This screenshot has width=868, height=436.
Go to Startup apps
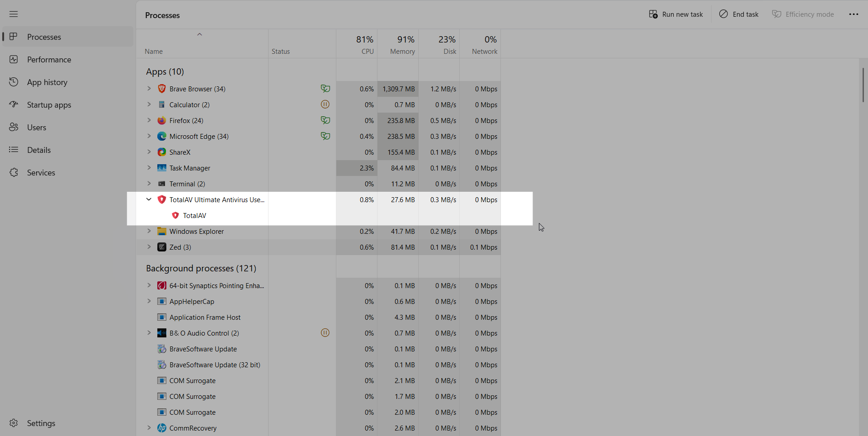68,104
